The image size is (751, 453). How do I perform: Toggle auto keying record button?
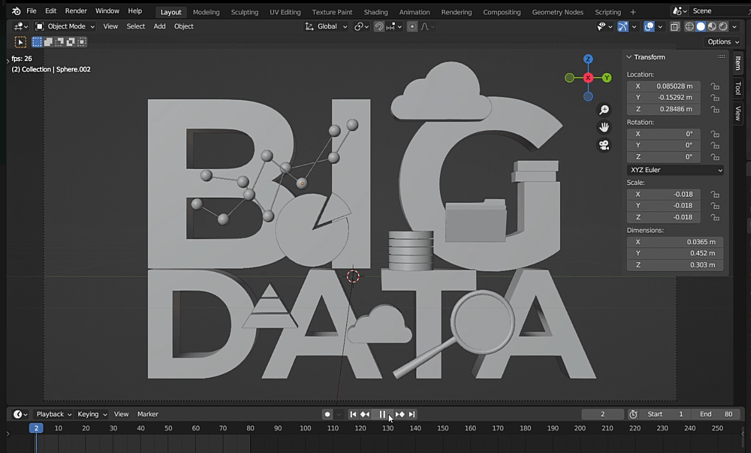pos(327,414)
